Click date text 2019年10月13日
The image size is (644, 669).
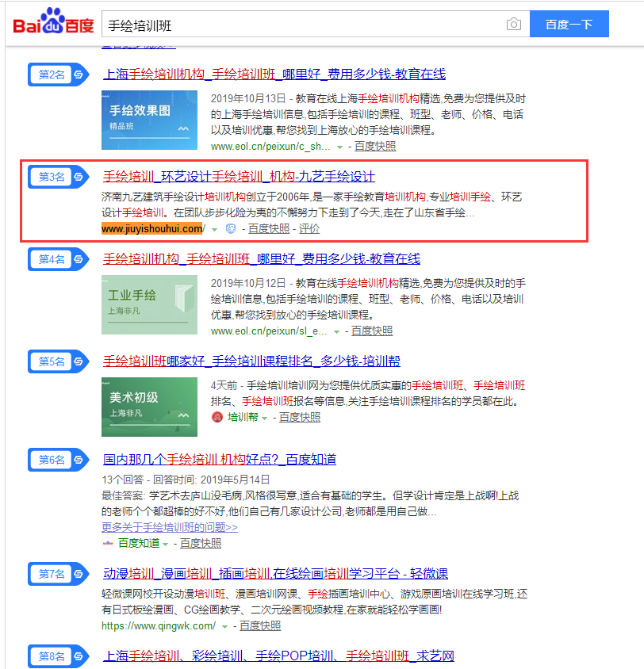click(x=248, y=98)
